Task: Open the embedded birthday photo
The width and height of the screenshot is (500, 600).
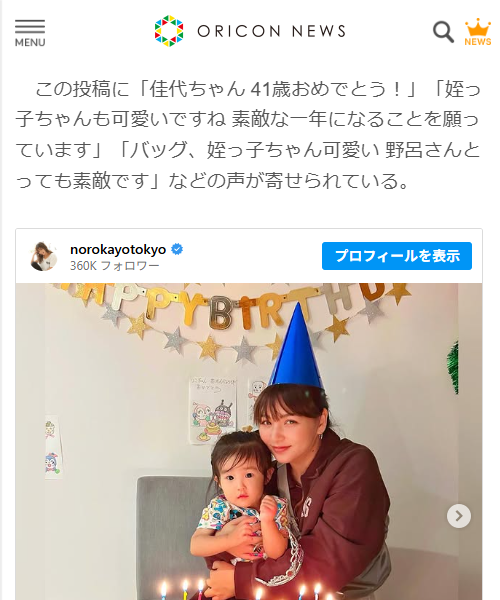Action: 249,441
